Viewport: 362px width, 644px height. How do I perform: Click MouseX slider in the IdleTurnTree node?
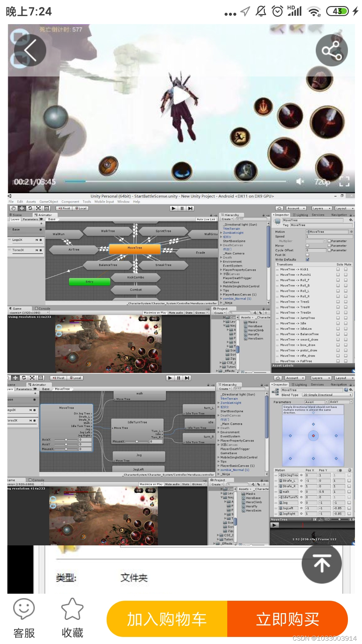(x=137, y=441)
